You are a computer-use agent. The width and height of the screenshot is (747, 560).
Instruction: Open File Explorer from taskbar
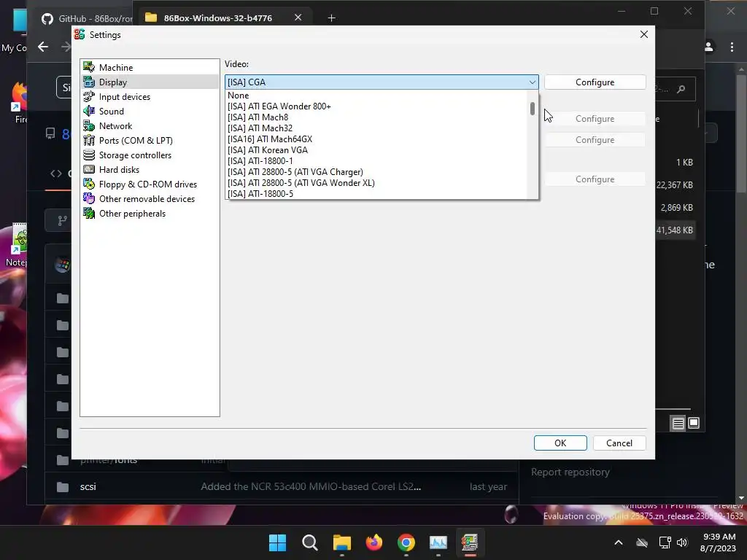click(x=341, y=542)
